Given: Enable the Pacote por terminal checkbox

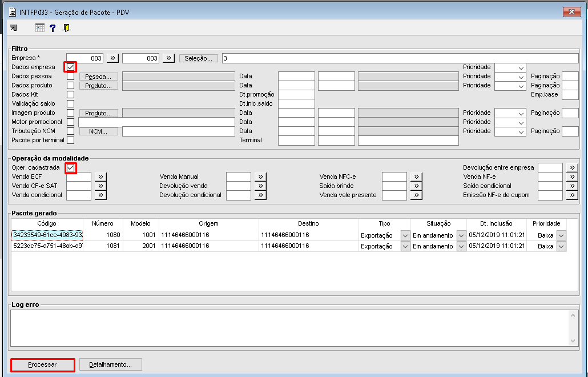Looking at the screenshot, I should (x=70, y=141).
